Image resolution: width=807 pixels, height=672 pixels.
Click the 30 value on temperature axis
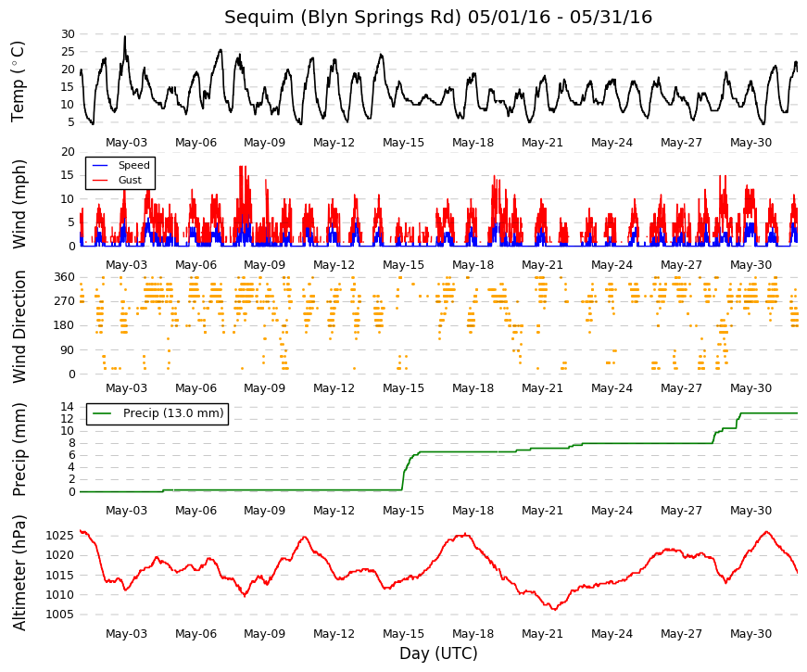click(x=68, y=34)
